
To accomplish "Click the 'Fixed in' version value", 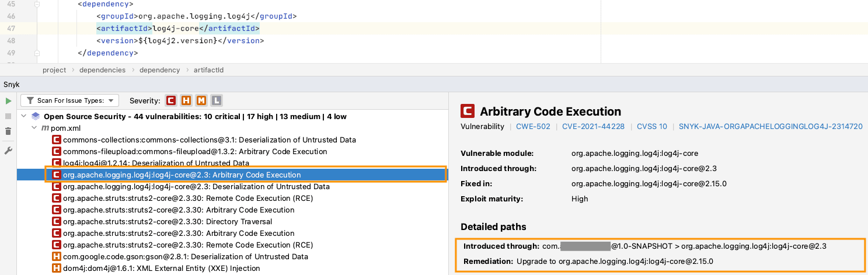I will [649, 183].
